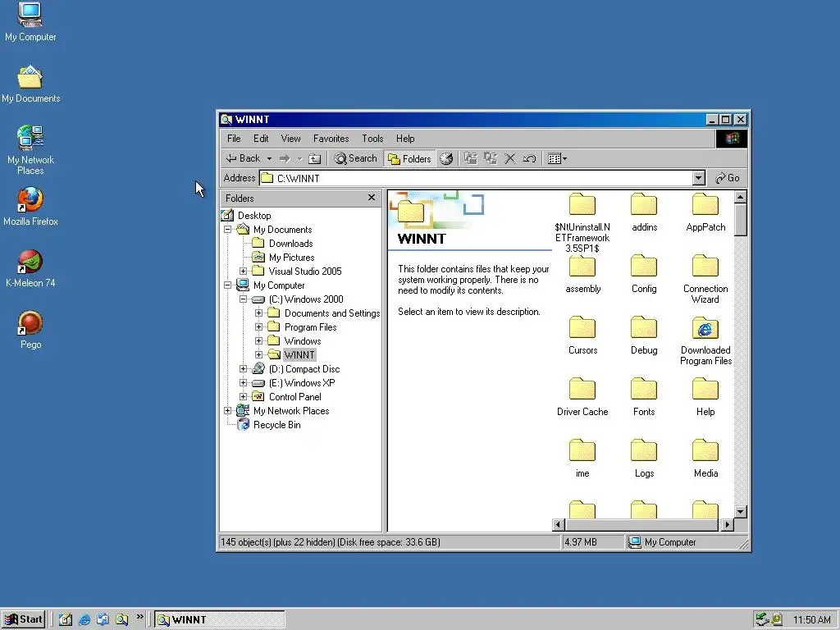The width and height of the screenshot is (840, 630).
Task: Open the Views dropdown button
Action: coord(557,158)
